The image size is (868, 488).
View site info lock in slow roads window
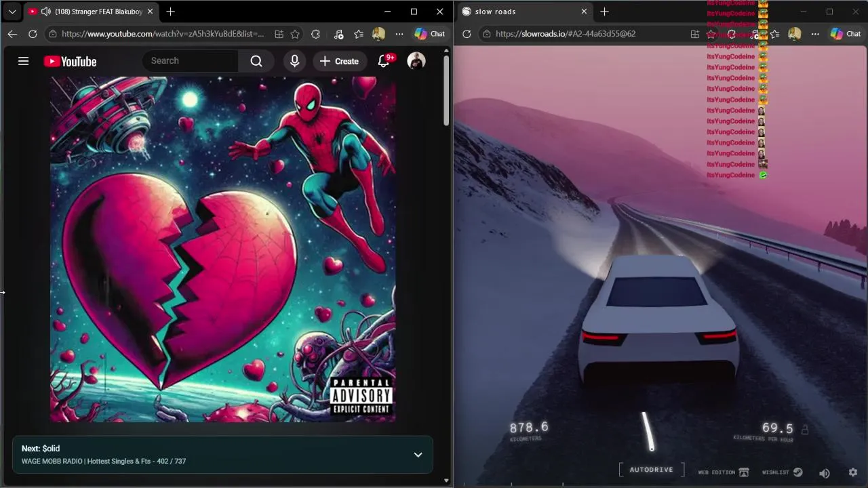pos(487,34)
